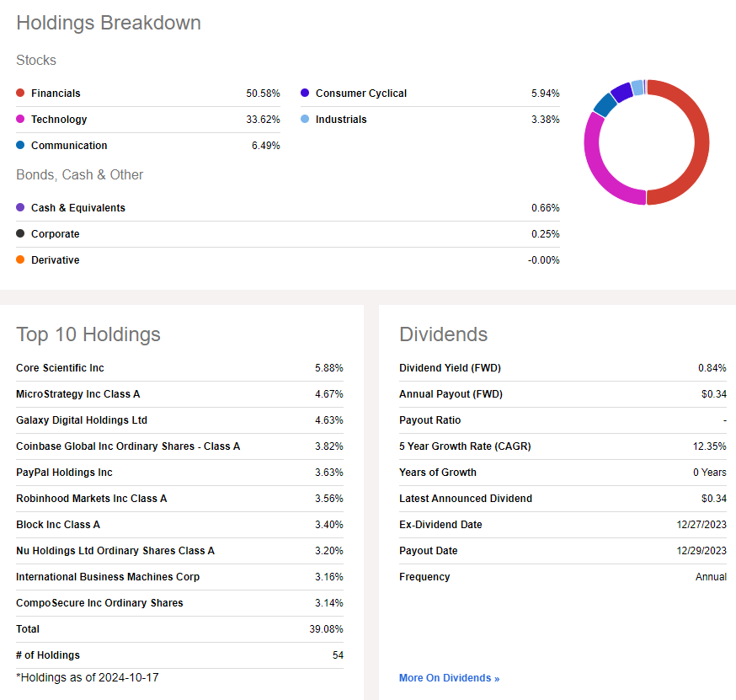This screenshot has height=700, width=736.
Task: Click the Consumer Cyclical legend dot
Action: pos(305,94)
